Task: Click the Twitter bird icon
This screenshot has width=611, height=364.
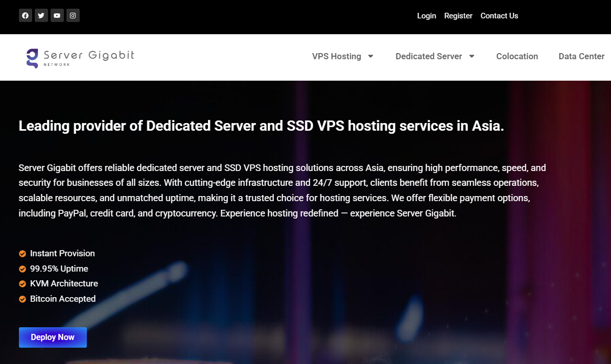Action: click(41, 15)
